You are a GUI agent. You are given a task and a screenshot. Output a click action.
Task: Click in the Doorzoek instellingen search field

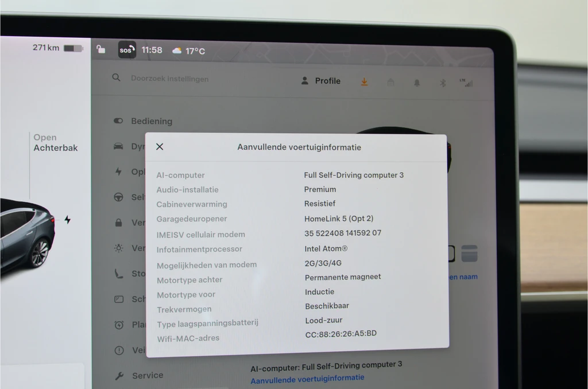169,79
